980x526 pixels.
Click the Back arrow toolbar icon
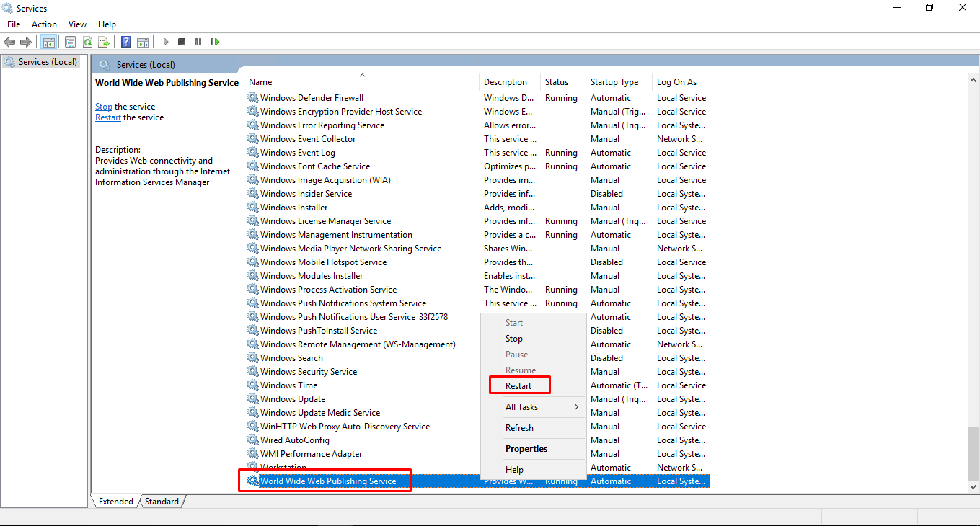[9, 43]
